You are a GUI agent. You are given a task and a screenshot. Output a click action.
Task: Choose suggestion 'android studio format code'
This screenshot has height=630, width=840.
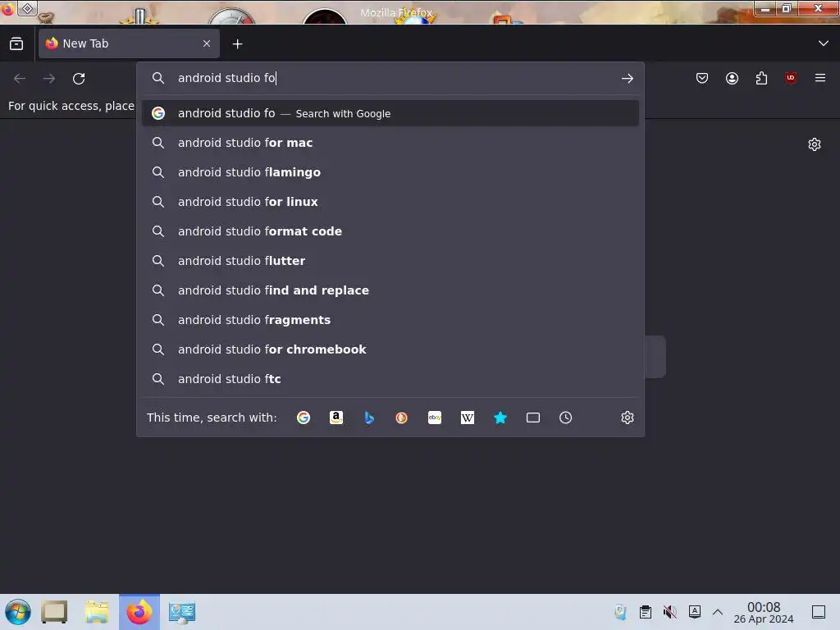pyautogui.click(x=390, y=231)
